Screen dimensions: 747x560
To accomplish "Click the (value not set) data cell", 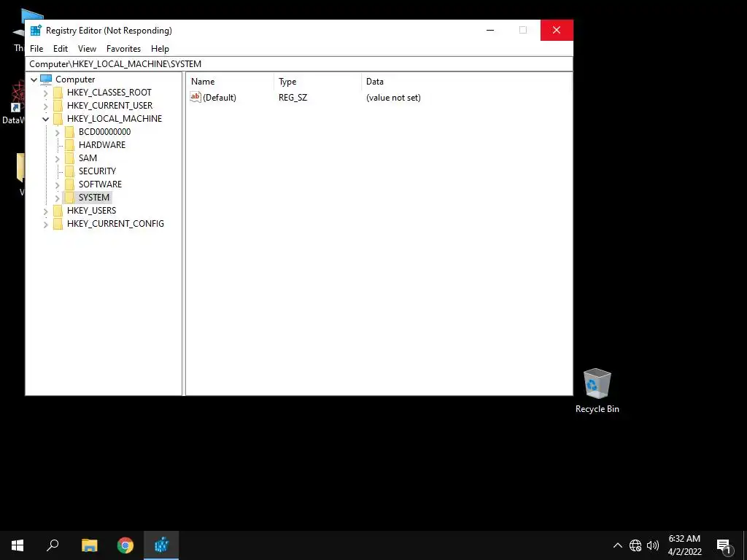I will point(393,98).
